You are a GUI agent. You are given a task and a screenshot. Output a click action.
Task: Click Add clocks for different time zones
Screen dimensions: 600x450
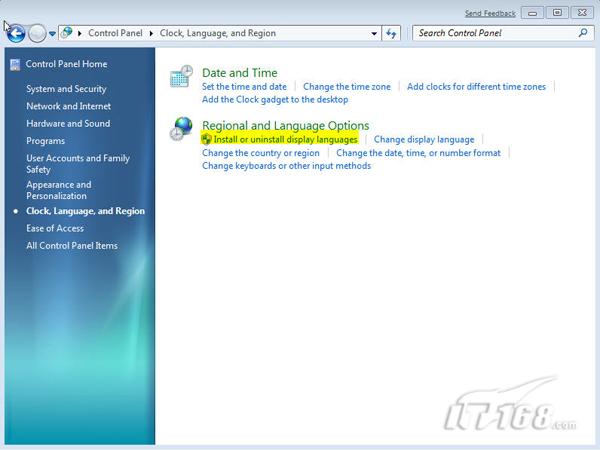[476, 87]
